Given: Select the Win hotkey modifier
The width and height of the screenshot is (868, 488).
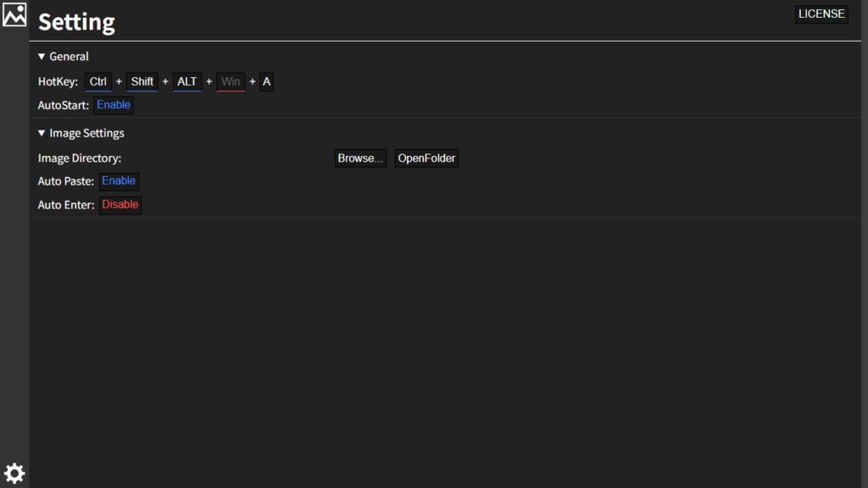Looking at the screenshot, I should (x=231, y=81).
